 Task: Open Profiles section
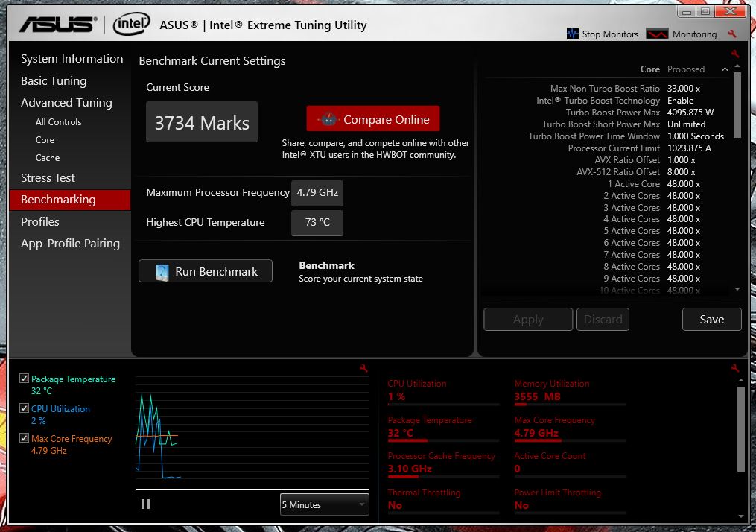[40, 222]
